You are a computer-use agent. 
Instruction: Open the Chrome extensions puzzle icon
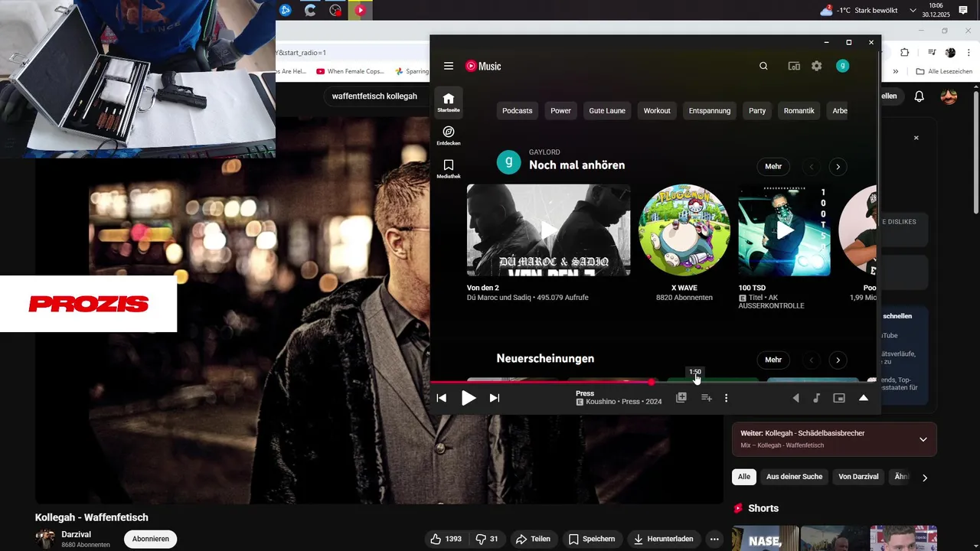tap(904, 52)
